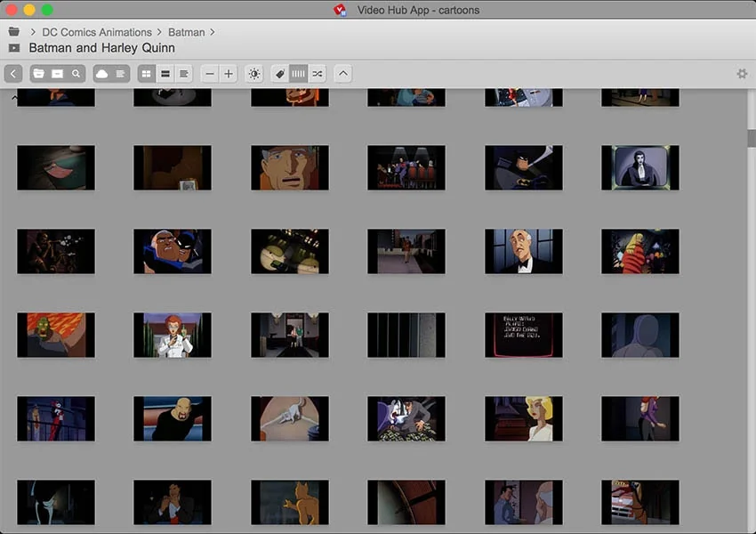Go back using the back arrow button

[12, 74]
